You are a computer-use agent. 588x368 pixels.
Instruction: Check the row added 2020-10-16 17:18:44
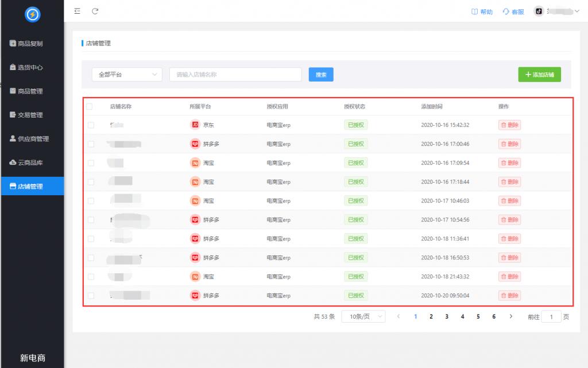point(91,182)
